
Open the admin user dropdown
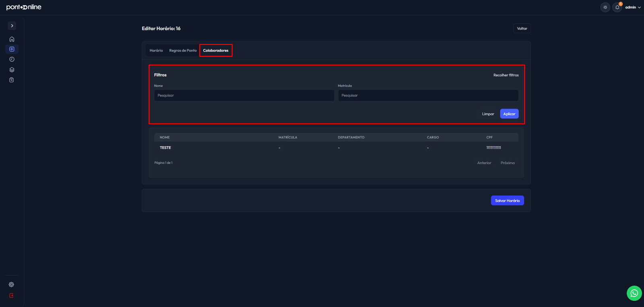click(633, 7)
